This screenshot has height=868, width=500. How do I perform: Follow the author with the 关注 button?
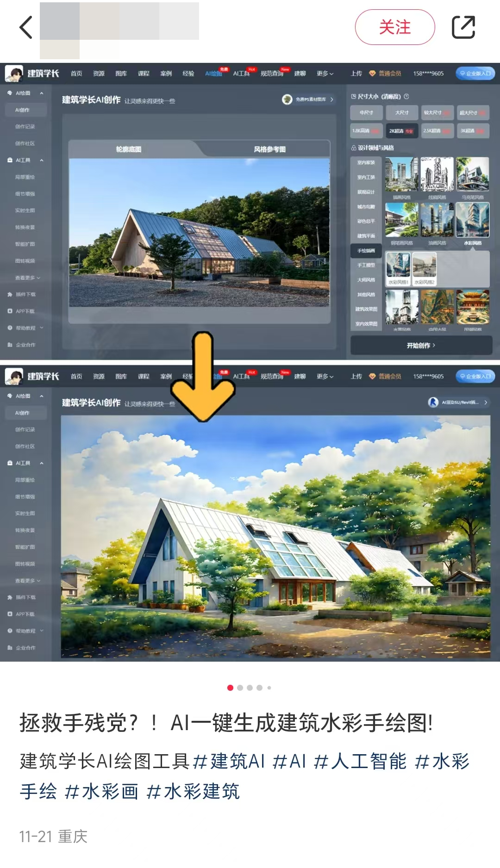[395, 27]
